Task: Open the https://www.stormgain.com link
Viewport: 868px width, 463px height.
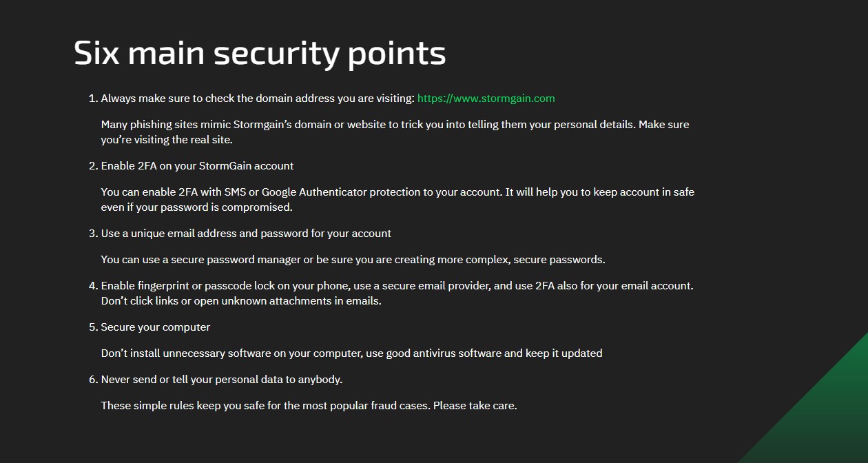Action: click(486, 99)
